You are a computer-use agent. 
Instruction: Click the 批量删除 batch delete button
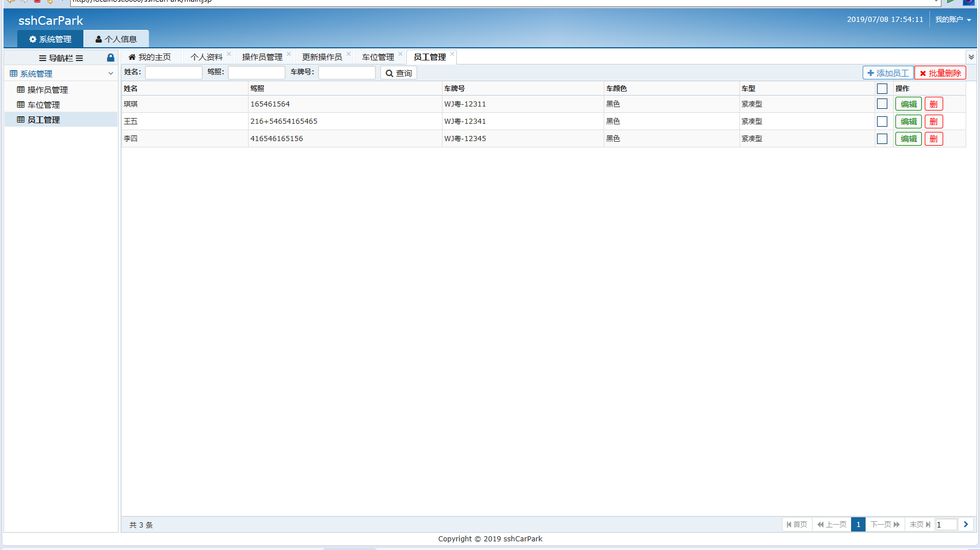940,73
